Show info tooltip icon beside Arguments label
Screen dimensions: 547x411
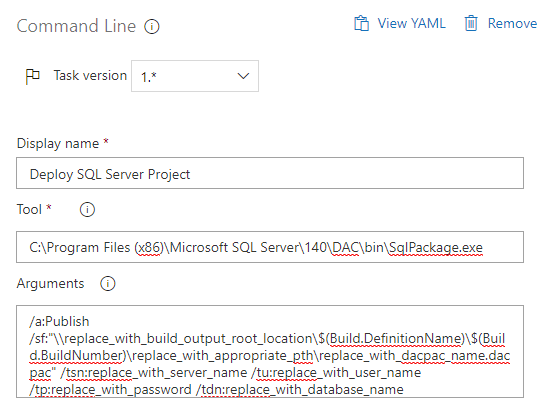tap(107, 284)
